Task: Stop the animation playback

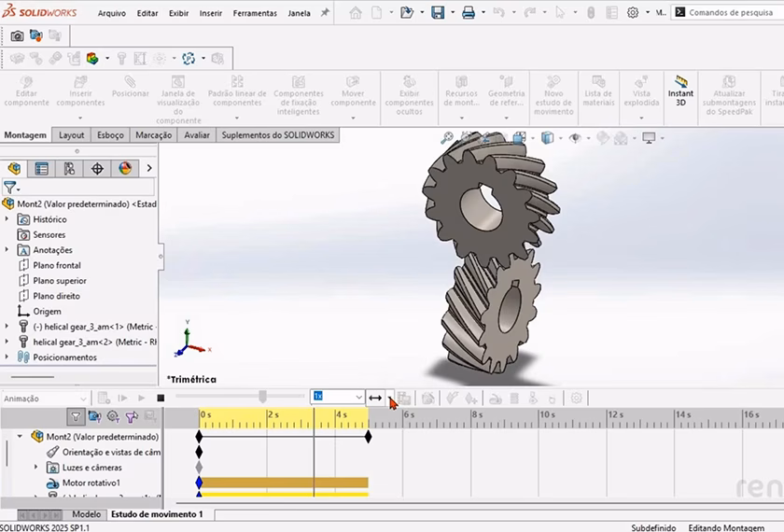Action: pos(161,398)
